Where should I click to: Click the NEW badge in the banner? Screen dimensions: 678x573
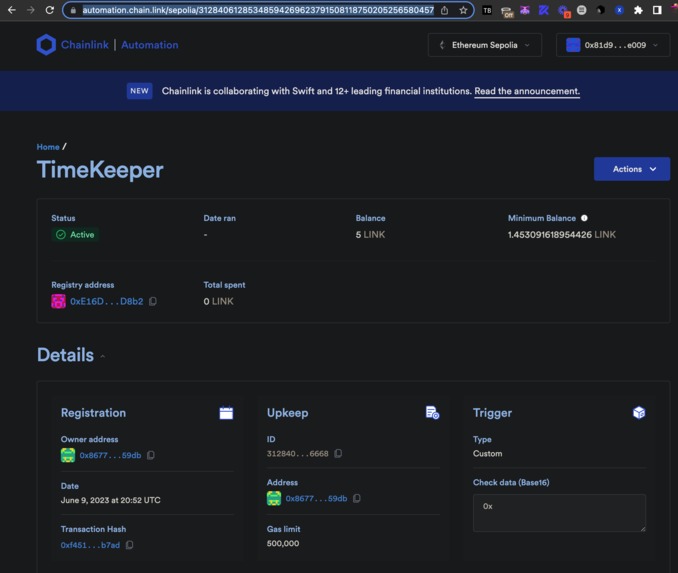coord(139,91)
